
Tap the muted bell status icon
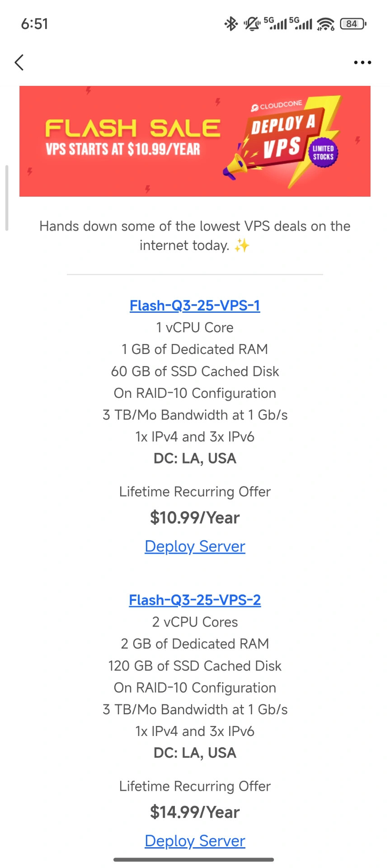pyautogui.click(x=252, y=24)
